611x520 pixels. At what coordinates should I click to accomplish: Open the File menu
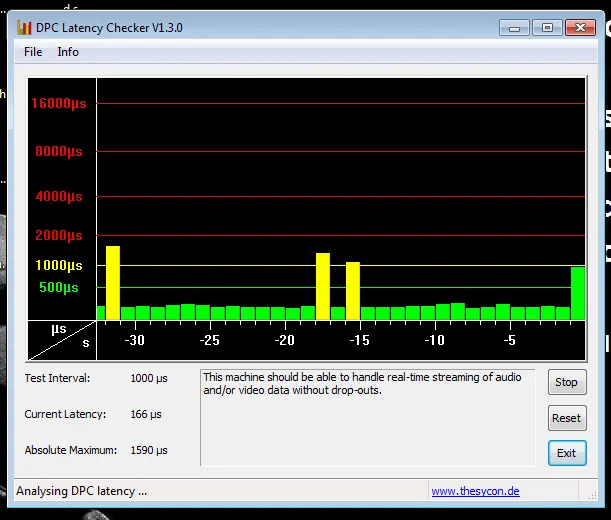[x=33, y=52]
